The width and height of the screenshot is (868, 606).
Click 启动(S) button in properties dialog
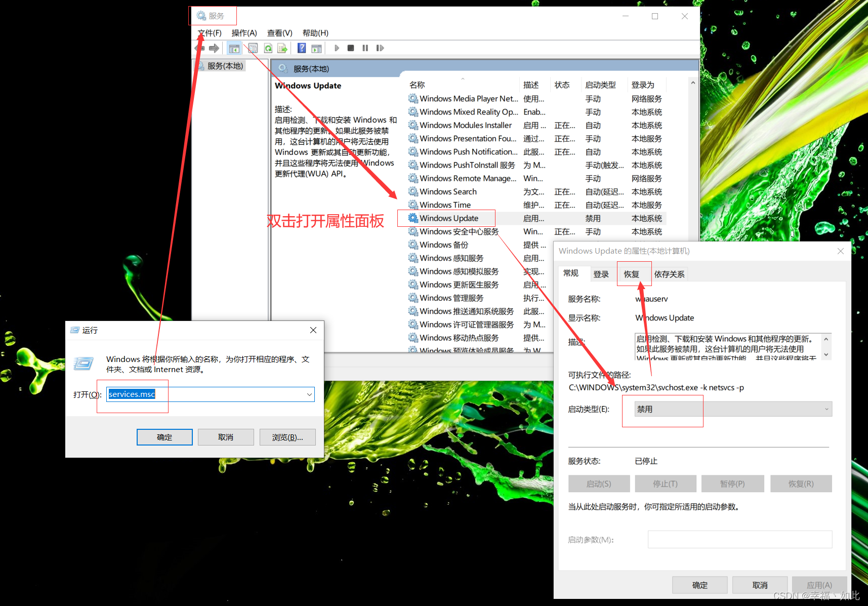[599, 484]
